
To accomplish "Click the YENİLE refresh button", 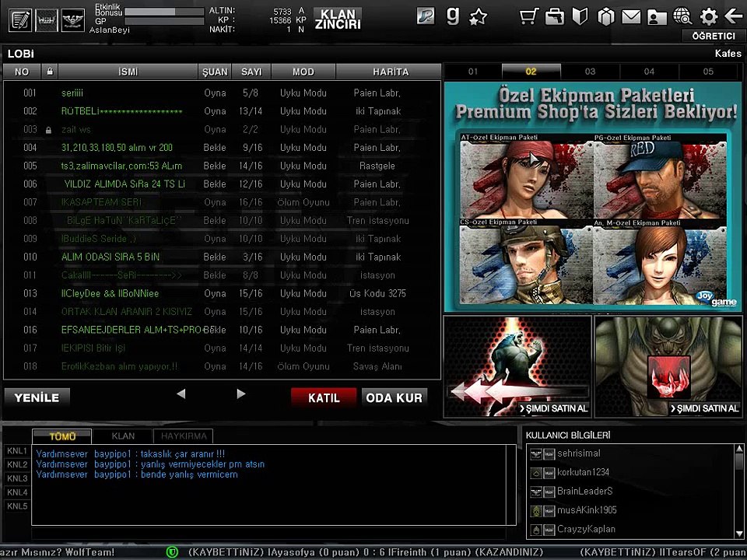I will 37,397.
